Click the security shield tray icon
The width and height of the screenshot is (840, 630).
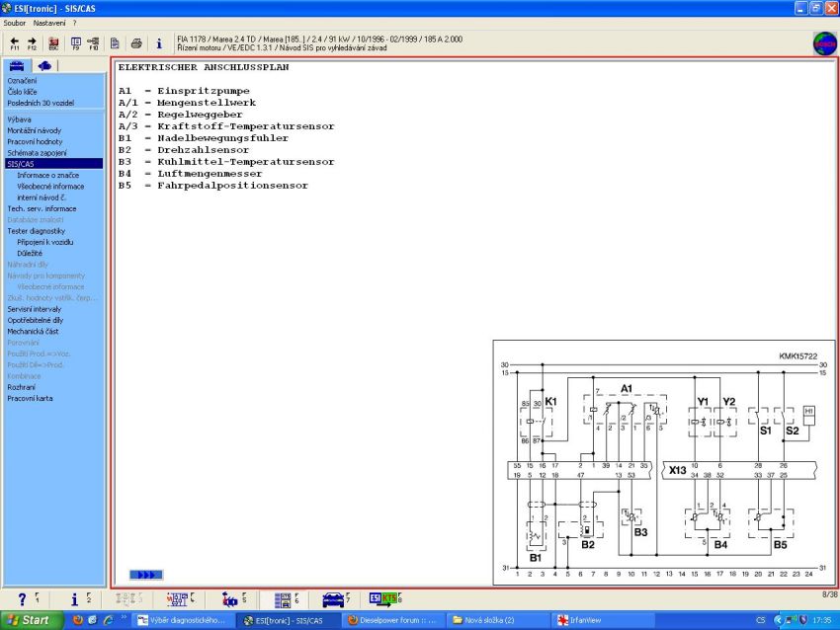tap(803, 620)
